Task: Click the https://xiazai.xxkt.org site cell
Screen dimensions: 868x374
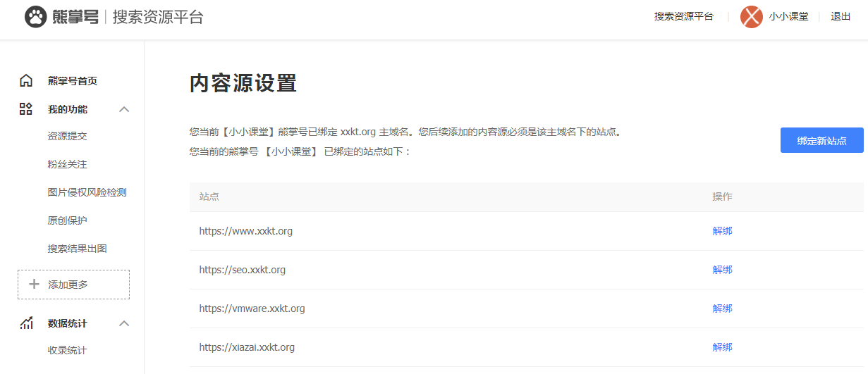Action: pos(247,347)
